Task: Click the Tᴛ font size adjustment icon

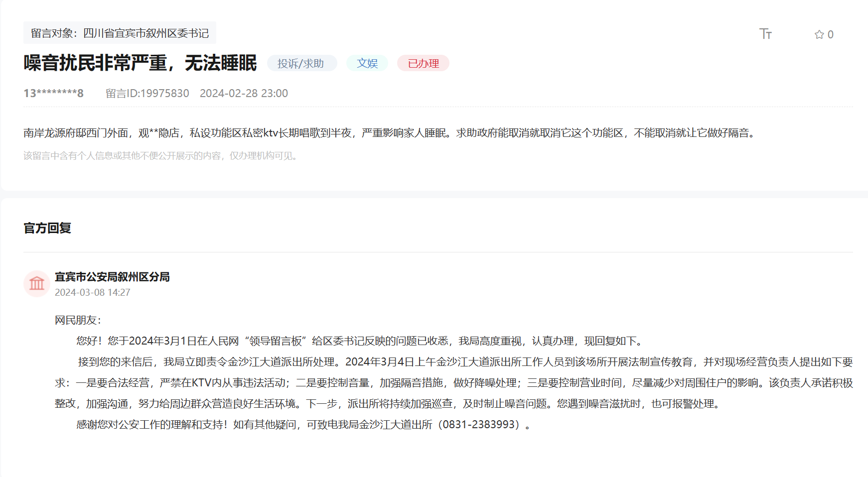Action: point(766,34)
